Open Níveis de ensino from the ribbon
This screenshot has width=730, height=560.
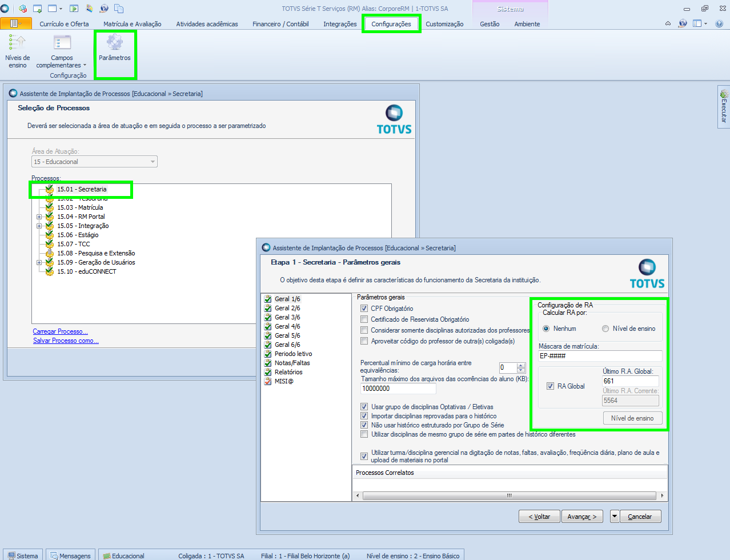[x=18, y=51]
